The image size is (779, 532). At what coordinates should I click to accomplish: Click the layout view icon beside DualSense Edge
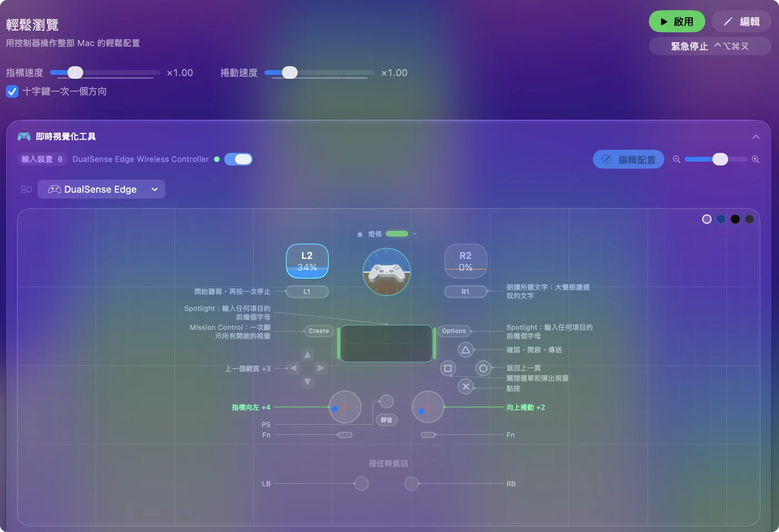click(26, 189)
